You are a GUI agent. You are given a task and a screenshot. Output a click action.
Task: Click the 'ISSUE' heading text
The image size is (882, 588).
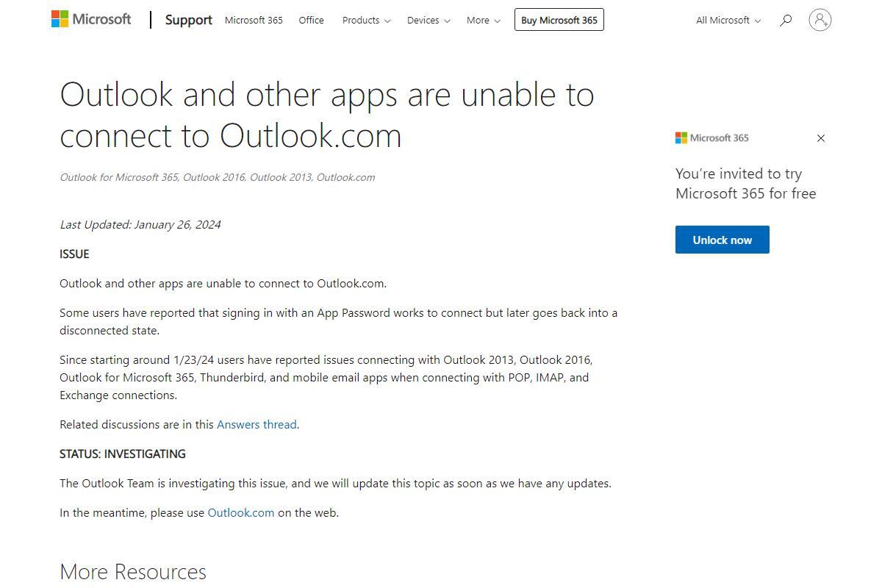[x=74, y=254]
